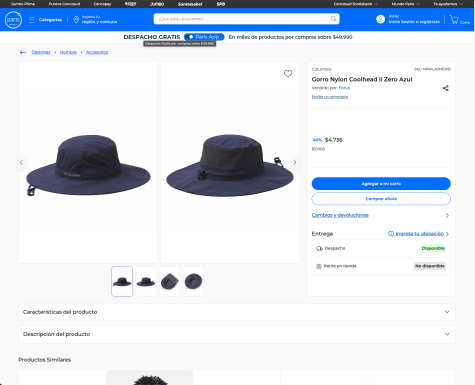Click Comprar ahora button
Image resolution: width=475 pixels, height=385 pixels.
pyautogui.click(x=381, y=199)
